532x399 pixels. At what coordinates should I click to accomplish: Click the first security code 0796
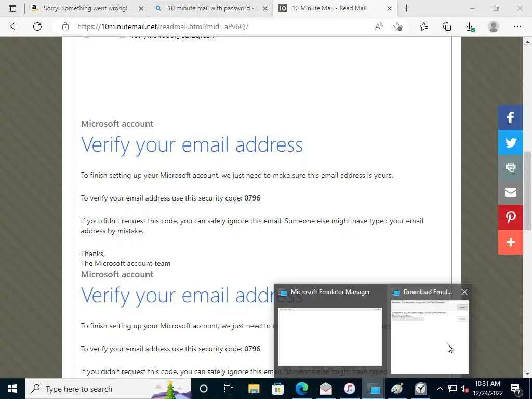pyautogui.click(x=252, y=198)
